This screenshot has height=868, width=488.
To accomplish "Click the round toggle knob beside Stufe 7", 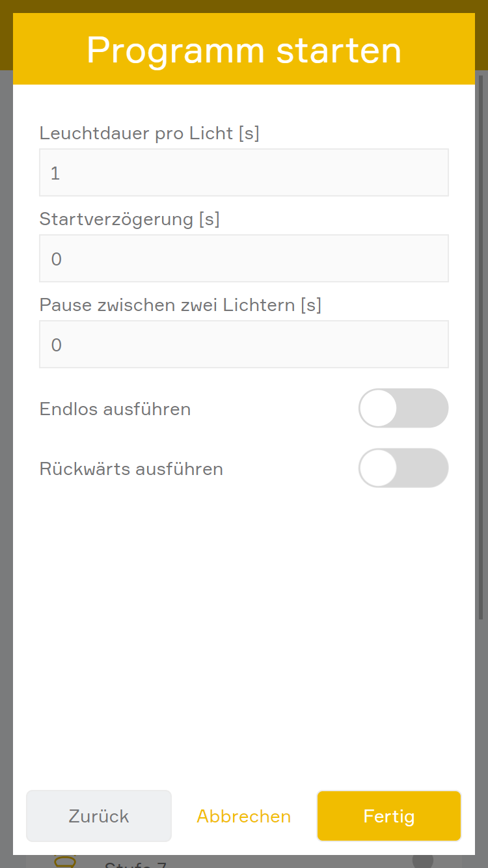I will pyautogui.click(x=422, y=861).
